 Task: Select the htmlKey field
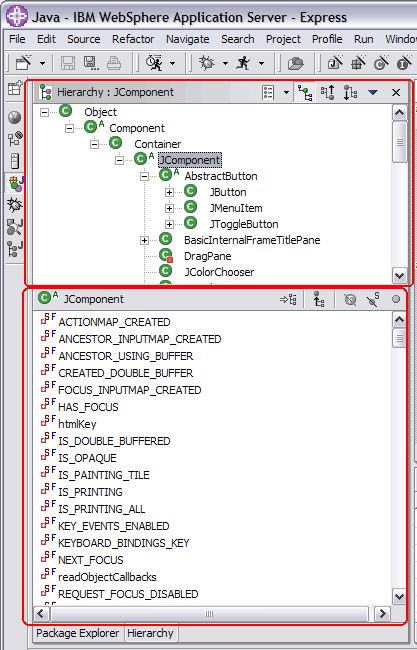tap(78, 424)
